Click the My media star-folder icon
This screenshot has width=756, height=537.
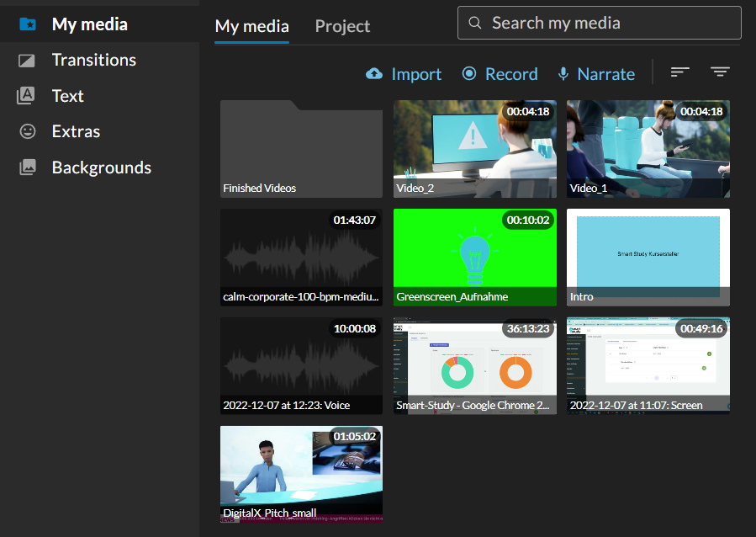pos(27,24)
